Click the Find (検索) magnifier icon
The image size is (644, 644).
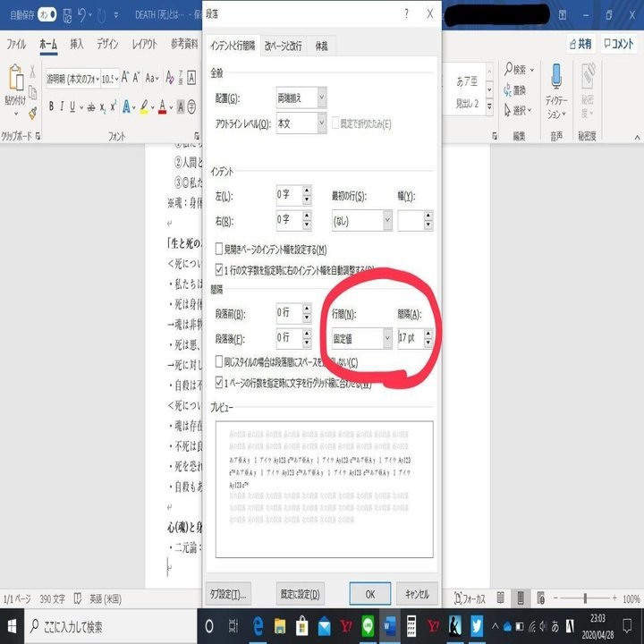[508, 69]
